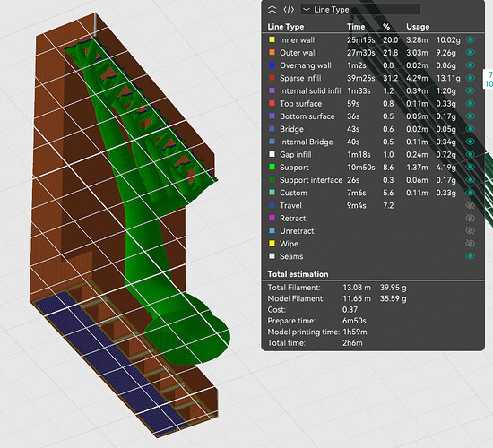Screen dimensions: 493x448
Task: Click the Time column header
Action: [x=356, y=27]
